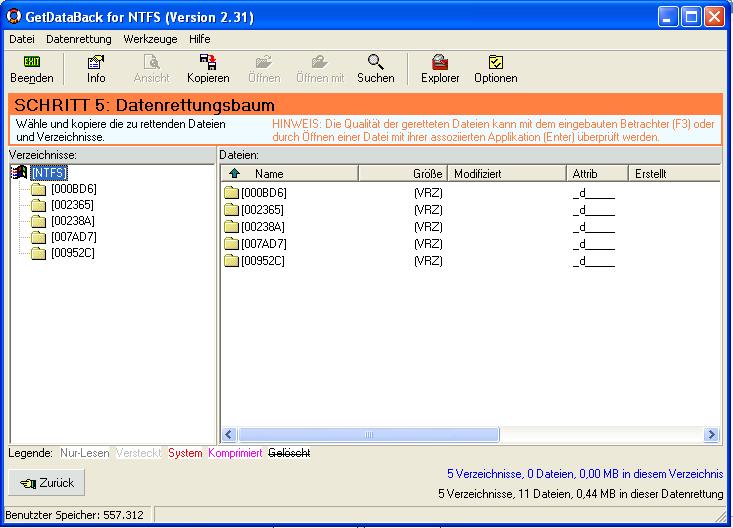Select the [000BD6] name in file list
733x528 pixels.
pyautogui.click(x=264, y=193)
